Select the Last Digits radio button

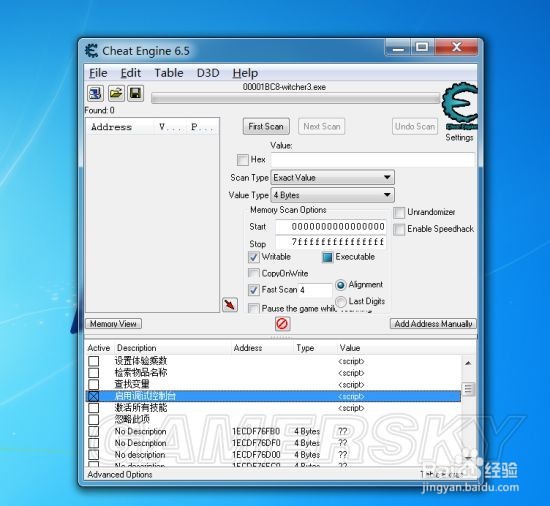click(x=341, y=301)
